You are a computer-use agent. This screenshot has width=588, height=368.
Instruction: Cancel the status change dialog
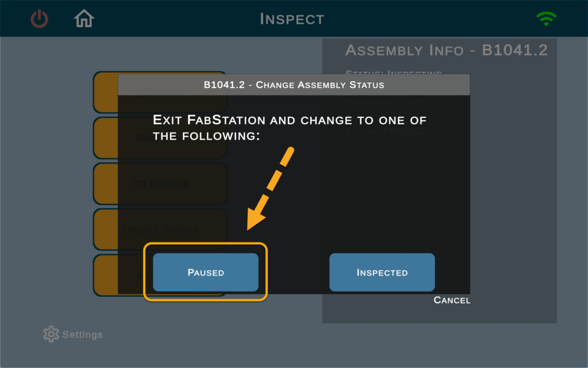(x=452, y=300)
